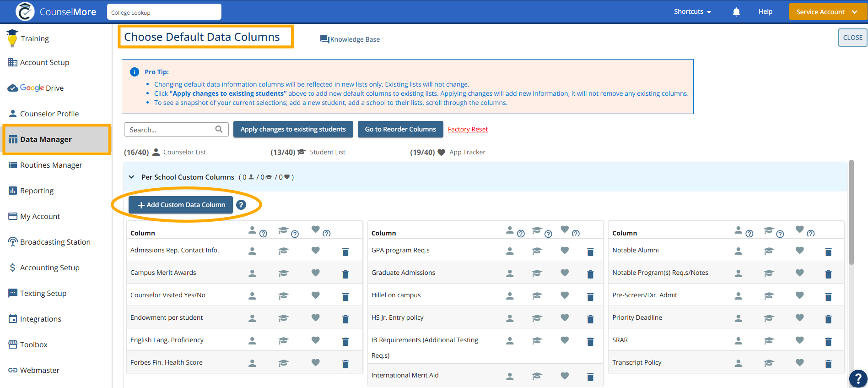
Task: Toggle Counselor List for Admissions Rep. Contact Info.
Action: point(252,251)
